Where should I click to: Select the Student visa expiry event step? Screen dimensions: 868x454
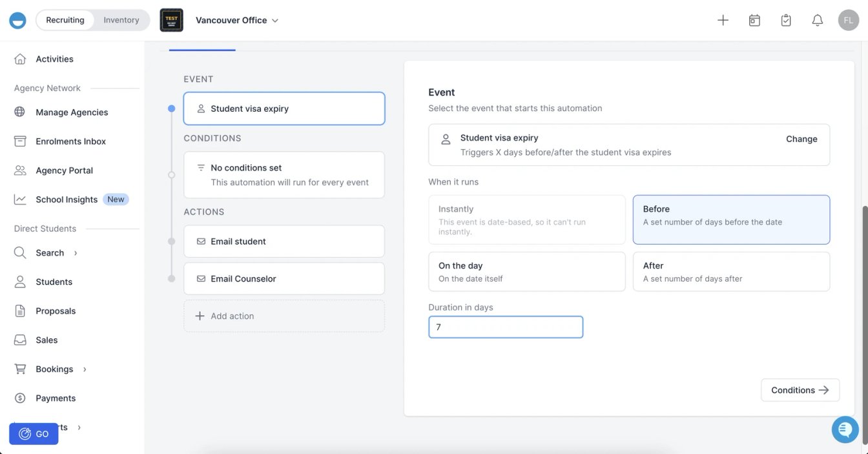[x=284, y=108]
